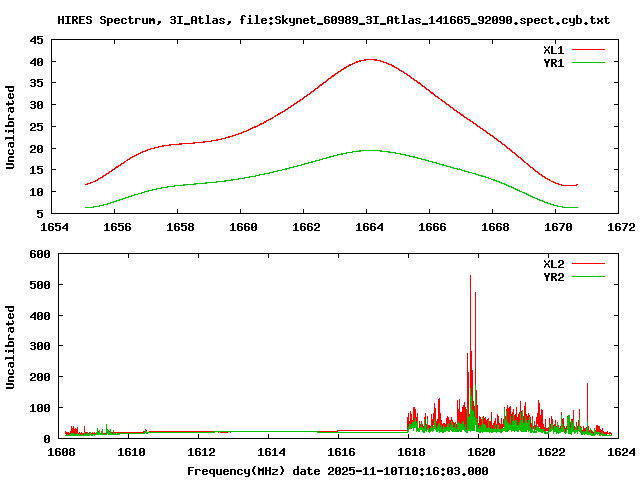Select the red XL2 legend line sample

pos(589,264)
